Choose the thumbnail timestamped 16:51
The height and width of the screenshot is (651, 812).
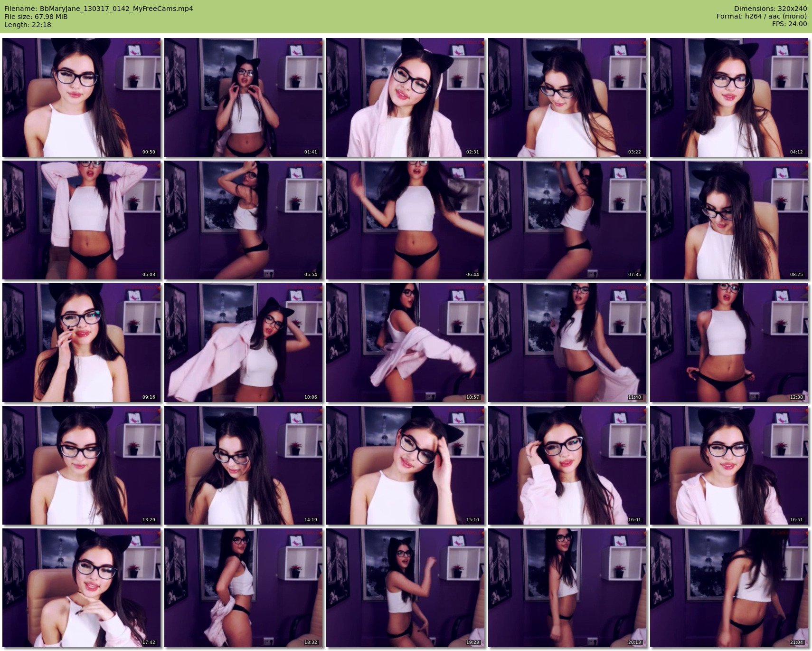pyautogui.click(x=729, y=465)
